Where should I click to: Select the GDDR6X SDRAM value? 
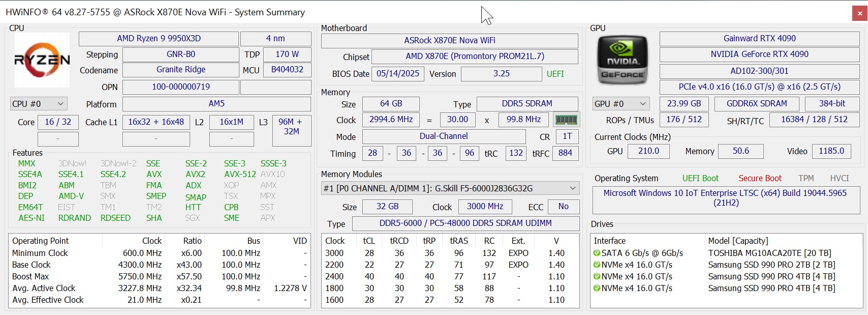(x=756, y=104)
